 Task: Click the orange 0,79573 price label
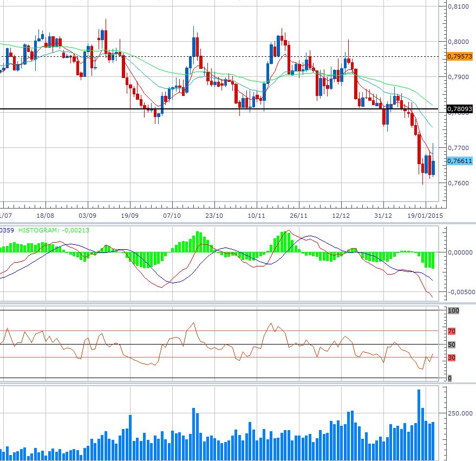(460, 56)
